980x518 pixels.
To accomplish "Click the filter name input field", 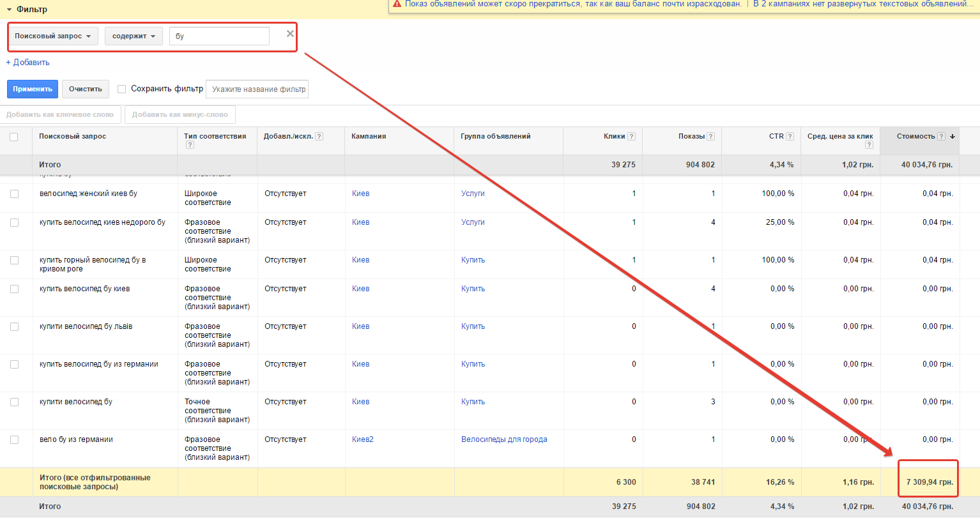I will [x=257, y=89].
